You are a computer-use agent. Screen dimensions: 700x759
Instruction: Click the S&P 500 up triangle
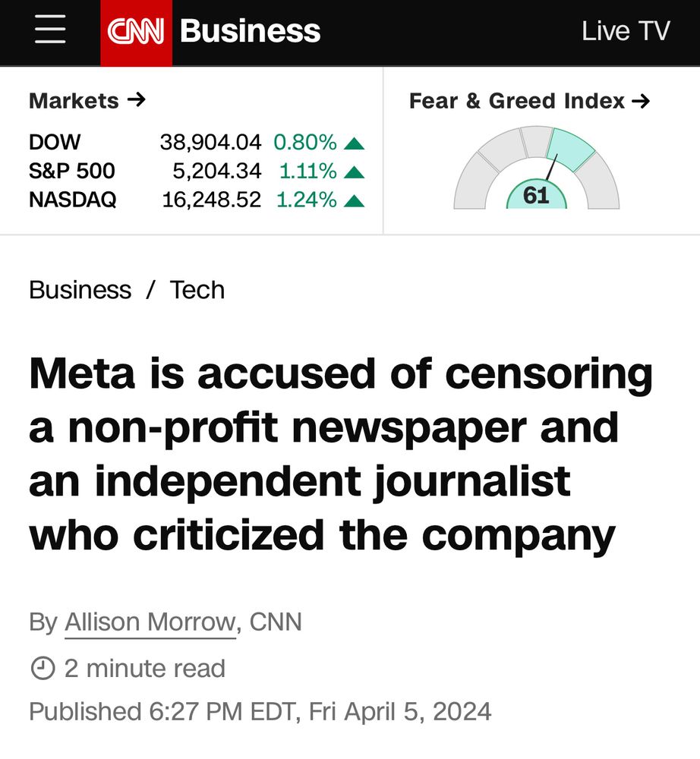pyautogui.click(x=354, y=172)
